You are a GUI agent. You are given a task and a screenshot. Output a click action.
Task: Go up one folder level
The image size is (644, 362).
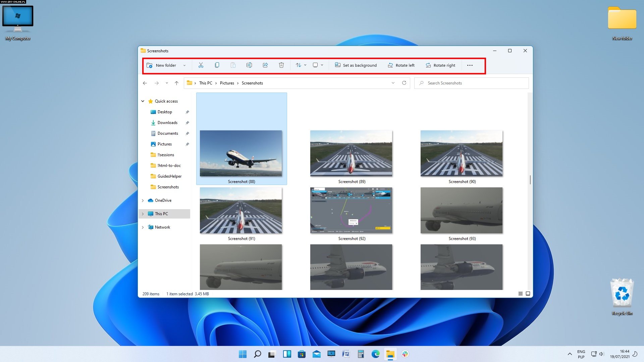[x=176, y=83]
